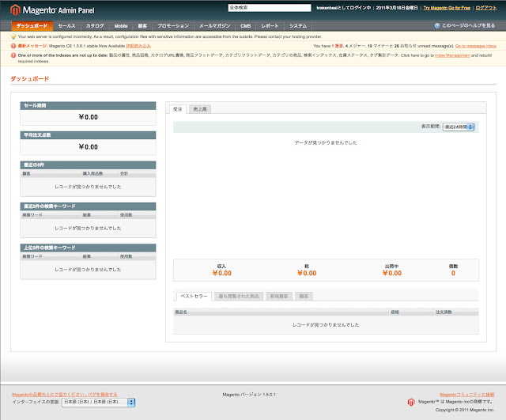Click the lightbulb notice icon
The height and width of the screenshot is (420, 506).
(x=13, y=36)
